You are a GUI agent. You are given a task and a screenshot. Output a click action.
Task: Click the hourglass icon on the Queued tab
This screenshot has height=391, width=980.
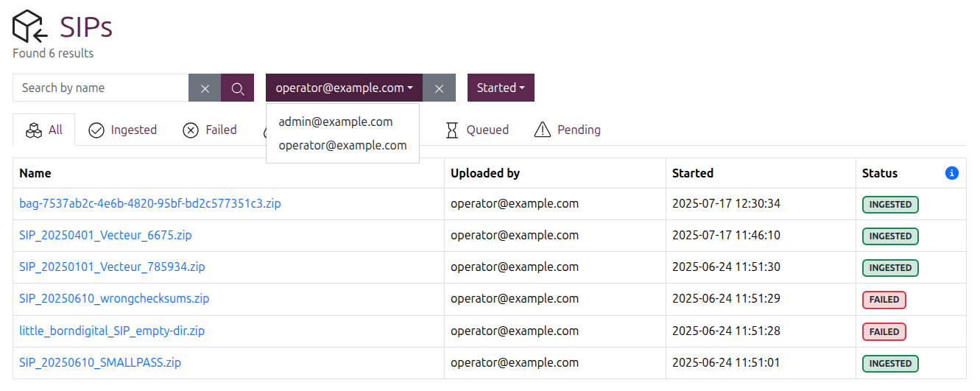point(452,130)
